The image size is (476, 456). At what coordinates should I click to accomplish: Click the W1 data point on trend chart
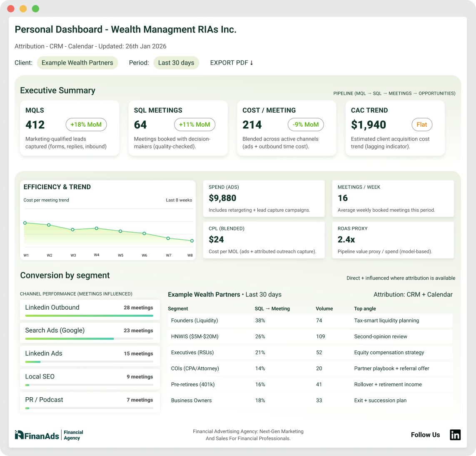tap(25, 223)
